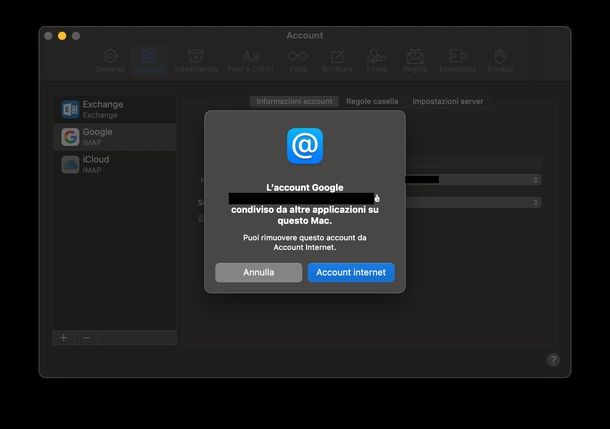Select the Exchange account in sidebar
610x429 pixels.
(x=115, y=109)
